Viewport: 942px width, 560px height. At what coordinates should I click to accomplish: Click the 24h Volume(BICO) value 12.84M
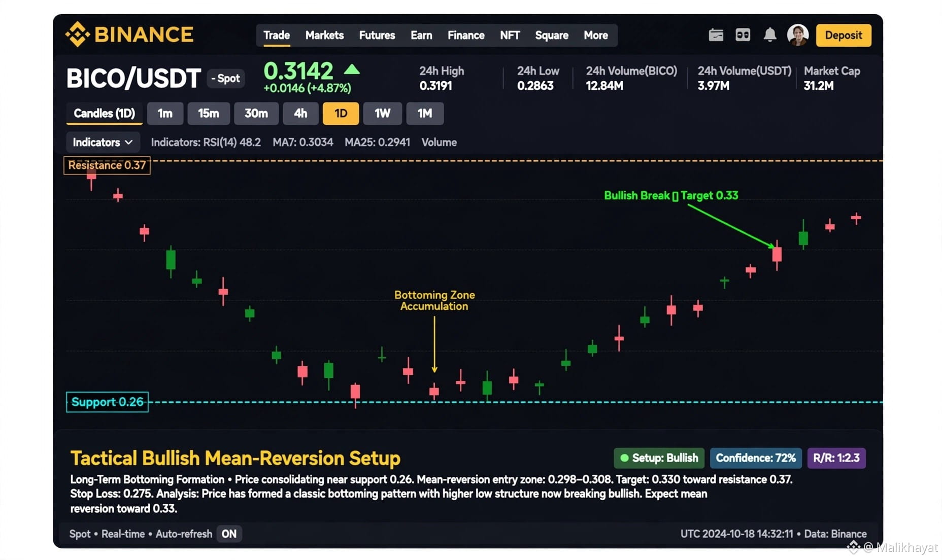pos(604,86)
